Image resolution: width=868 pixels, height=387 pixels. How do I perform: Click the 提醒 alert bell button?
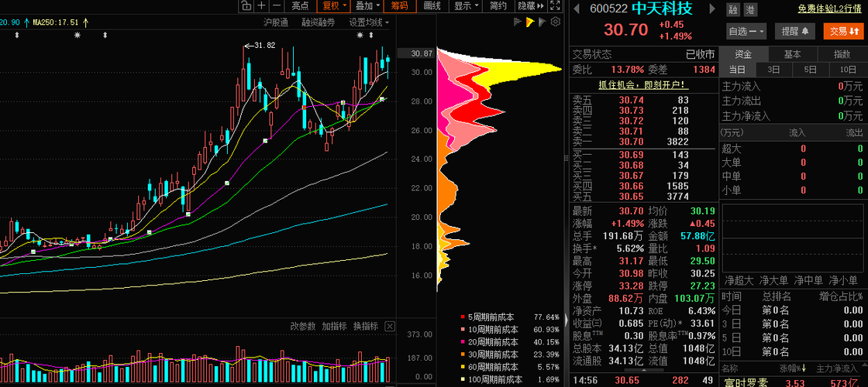point(795,31)
